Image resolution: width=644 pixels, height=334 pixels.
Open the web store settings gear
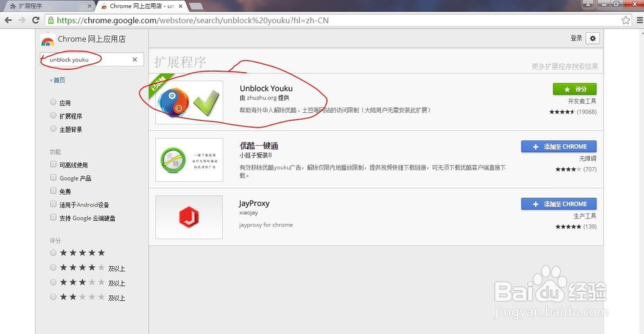point(592,38)
